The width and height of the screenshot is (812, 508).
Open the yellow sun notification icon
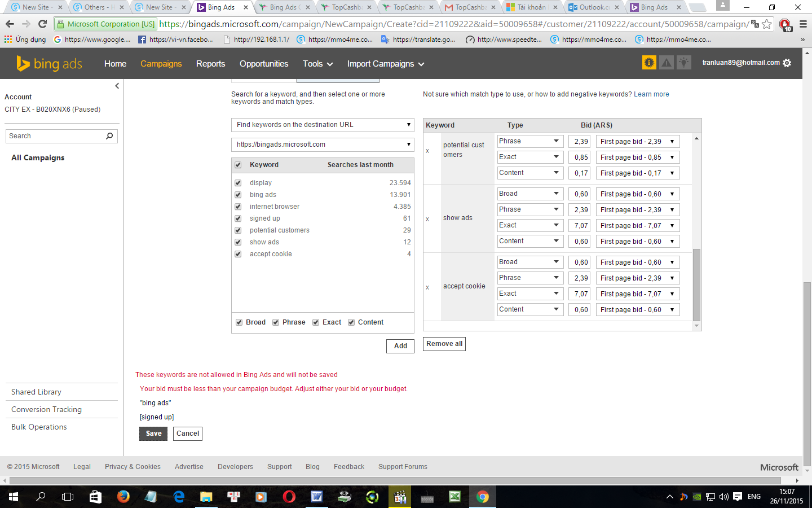click(x=649, y=63)
